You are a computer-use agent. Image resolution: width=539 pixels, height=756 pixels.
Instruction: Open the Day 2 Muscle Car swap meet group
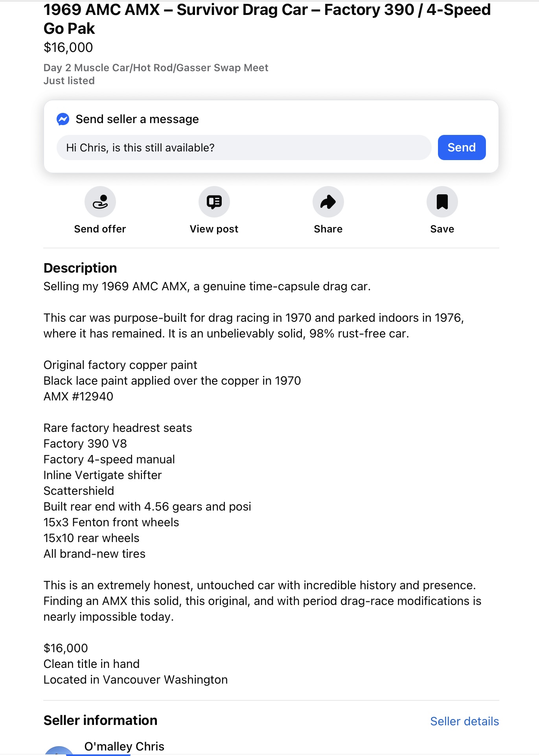click(156, 68)
